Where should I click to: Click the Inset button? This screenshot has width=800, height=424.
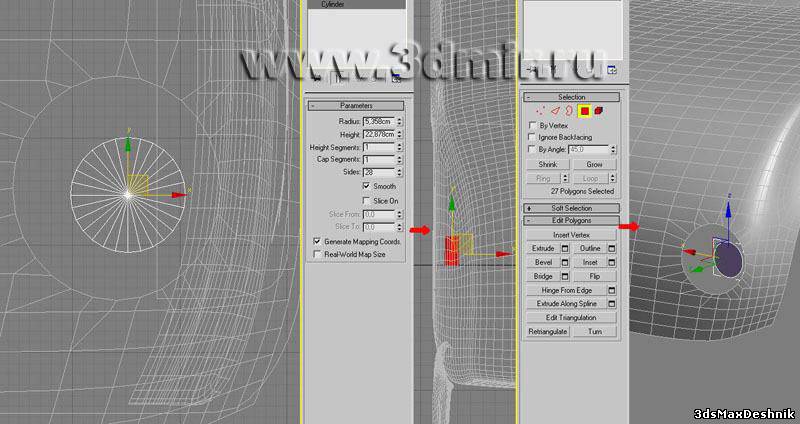pos(590,262)
